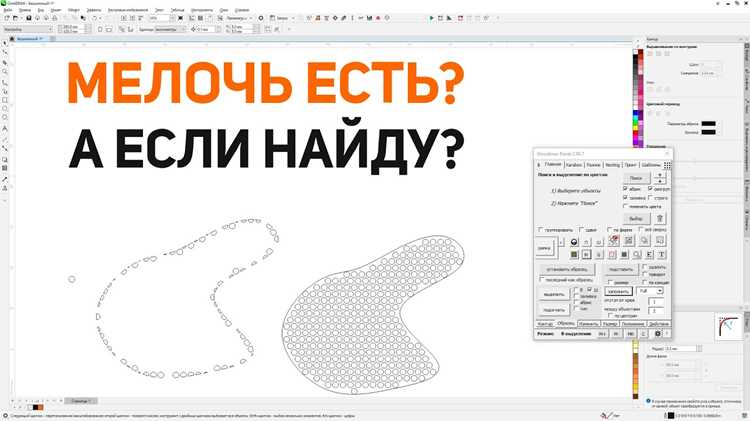Image resolution: width=750 pixels, height=421 pixels.
Task: Enable the по форме checkbox
Action: click(x=609, y=230)
